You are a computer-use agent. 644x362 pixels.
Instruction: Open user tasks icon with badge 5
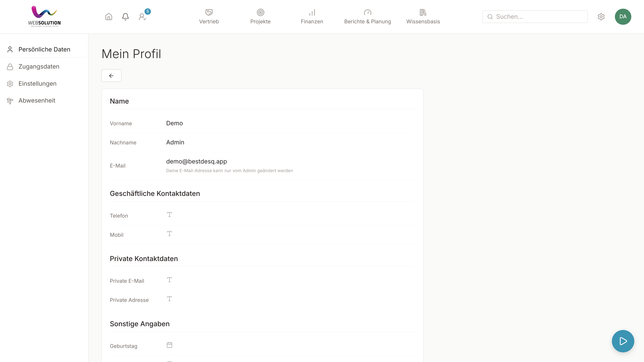point(142,16)
